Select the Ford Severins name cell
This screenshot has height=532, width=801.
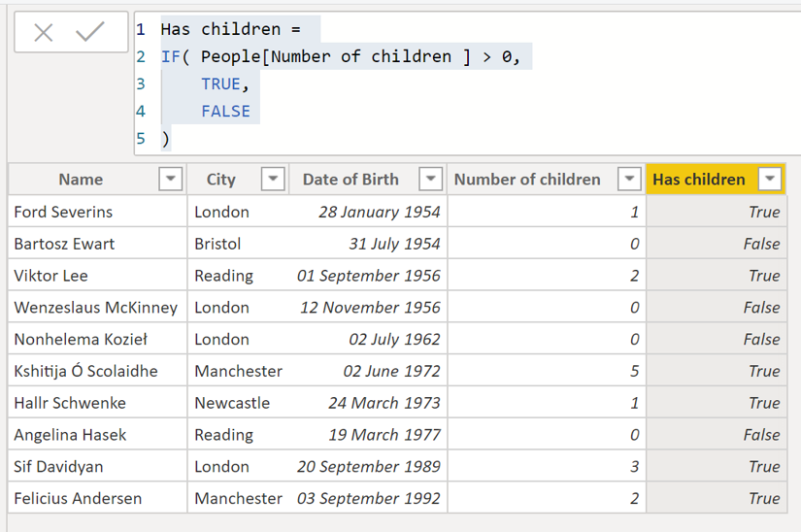click(63, 212)
